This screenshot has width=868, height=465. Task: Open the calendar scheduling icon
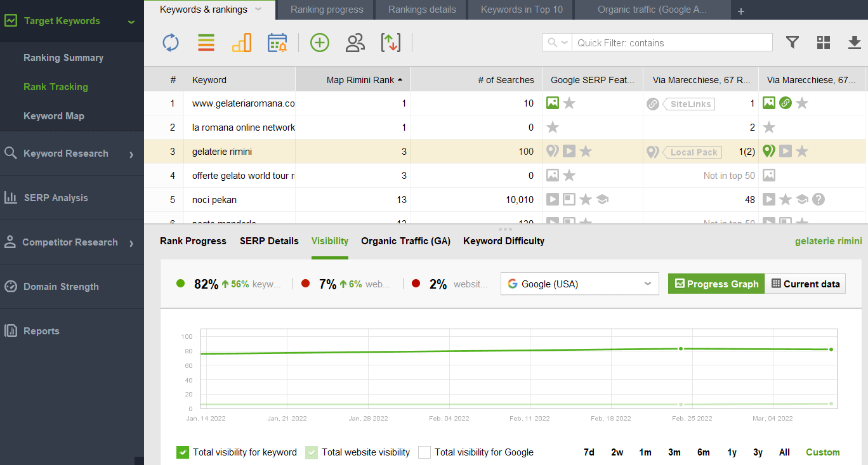[277, 43]
